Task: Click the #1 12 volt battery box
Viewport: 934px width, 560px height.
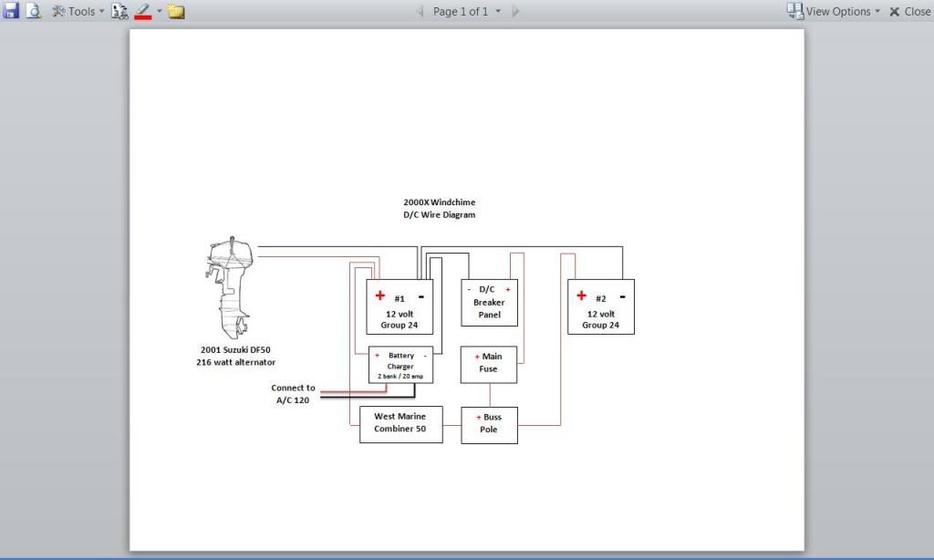Action: (400, 307)
